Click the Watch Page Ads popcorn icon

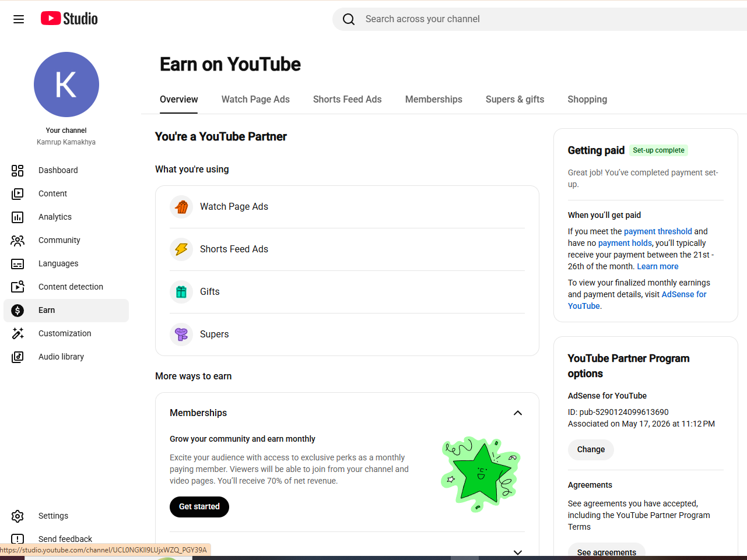pos(181,207)
